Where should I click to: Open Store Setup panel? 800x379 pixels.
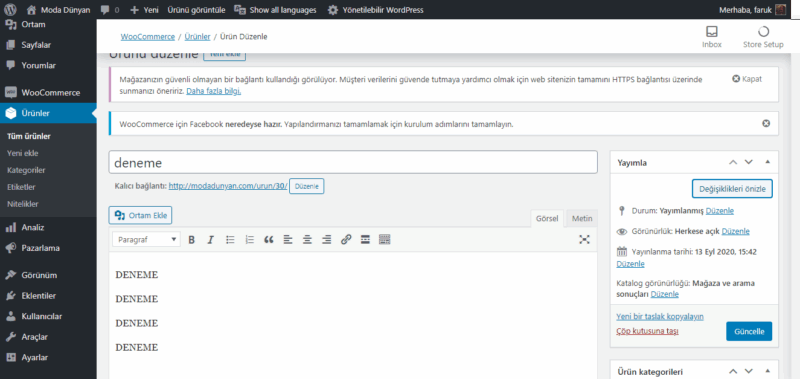pyautogui.click(x=763, y=37)
